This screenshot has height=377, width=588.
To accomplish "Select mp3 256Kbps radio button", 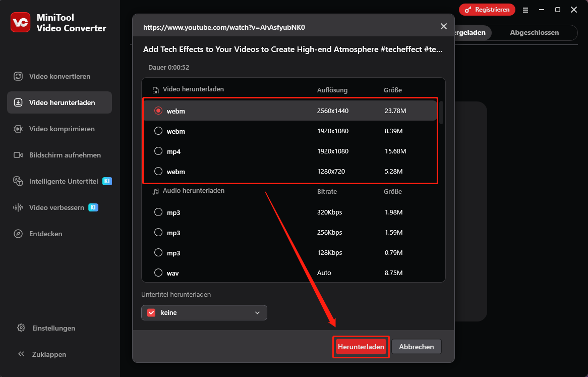I will (158, 232).
